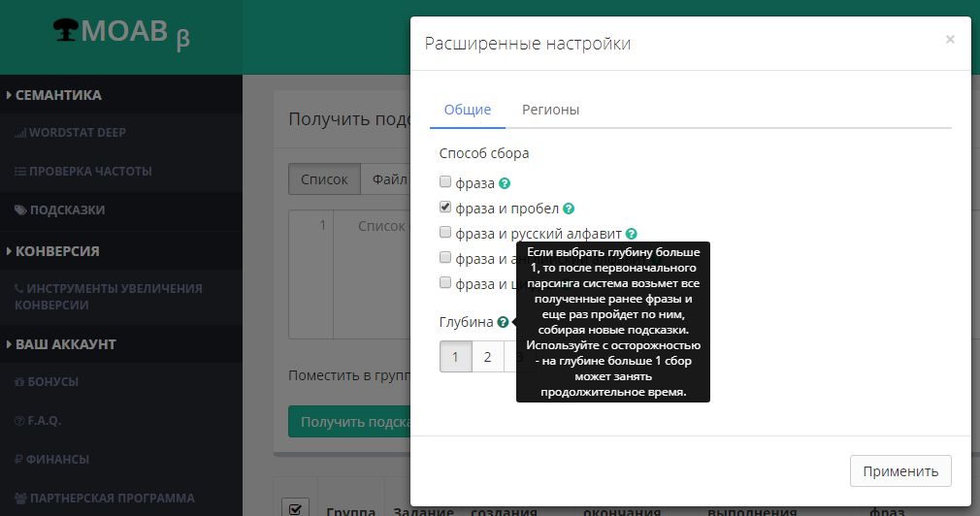Enable the "фраза" checkbox
This screenshot has height=516, width=980.
point(445,182)
